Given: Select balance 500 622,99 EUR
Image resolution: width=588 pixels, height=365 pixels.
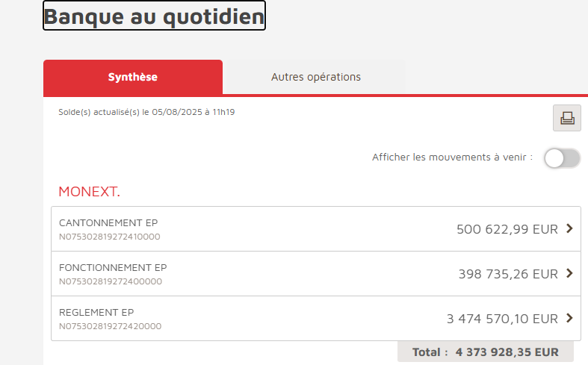Looking at the screenshot, I should click(x=507, y=229).
